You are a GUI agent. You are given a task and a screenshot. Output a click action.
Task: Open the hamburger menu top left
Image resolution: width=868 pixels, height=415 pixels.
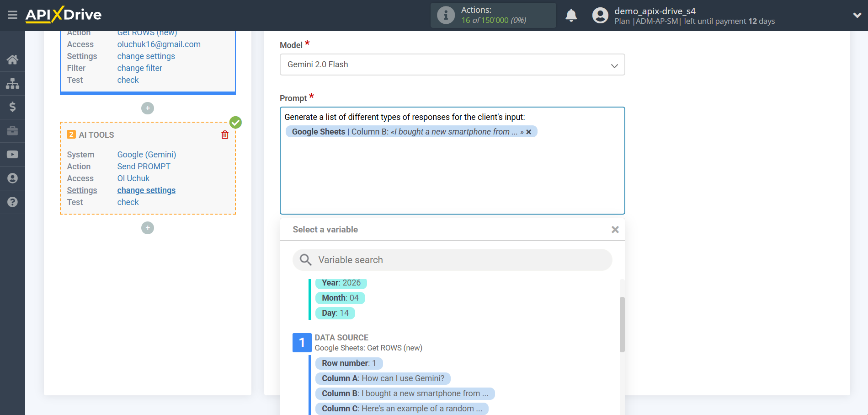tap(12, 15)
